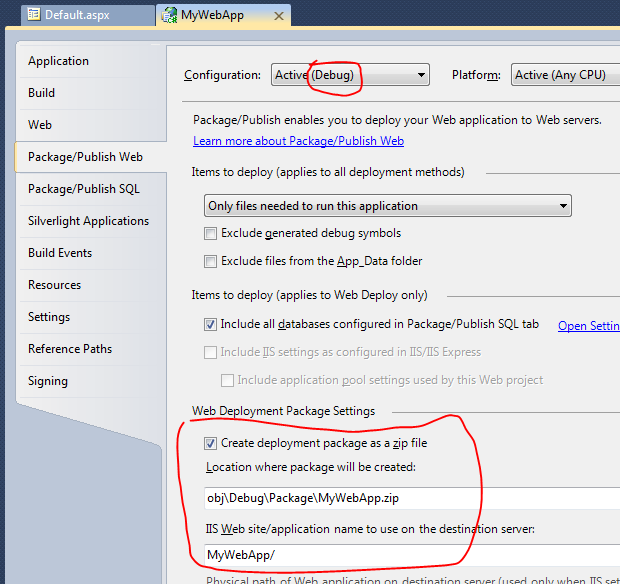Open the Resources page
Image resolution: width=620 pixels, height=584 pixels.
tap(91, 285)
